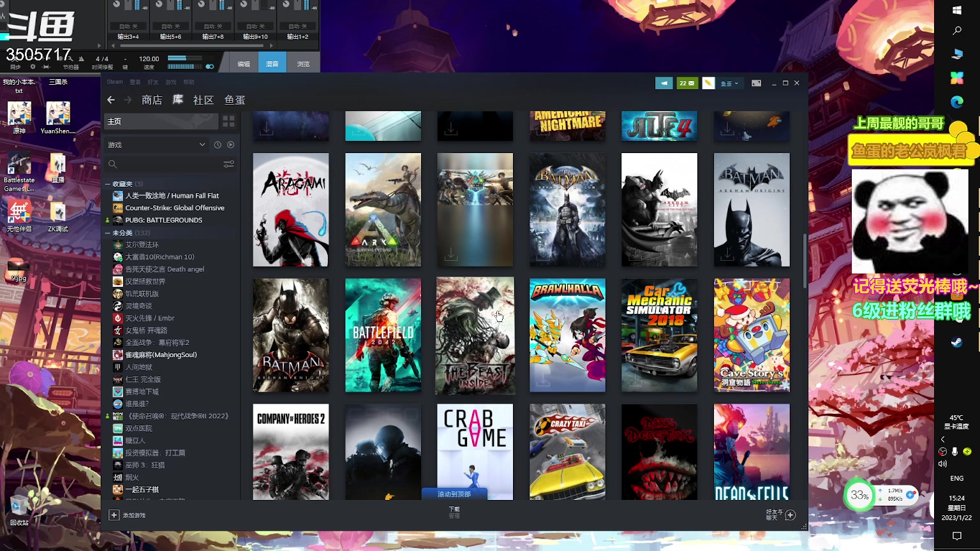The height and width of the screenshot is (551, 980).
Task: Toggle automation off on 输出3+4 channel
Action: (x=128, y=26)
